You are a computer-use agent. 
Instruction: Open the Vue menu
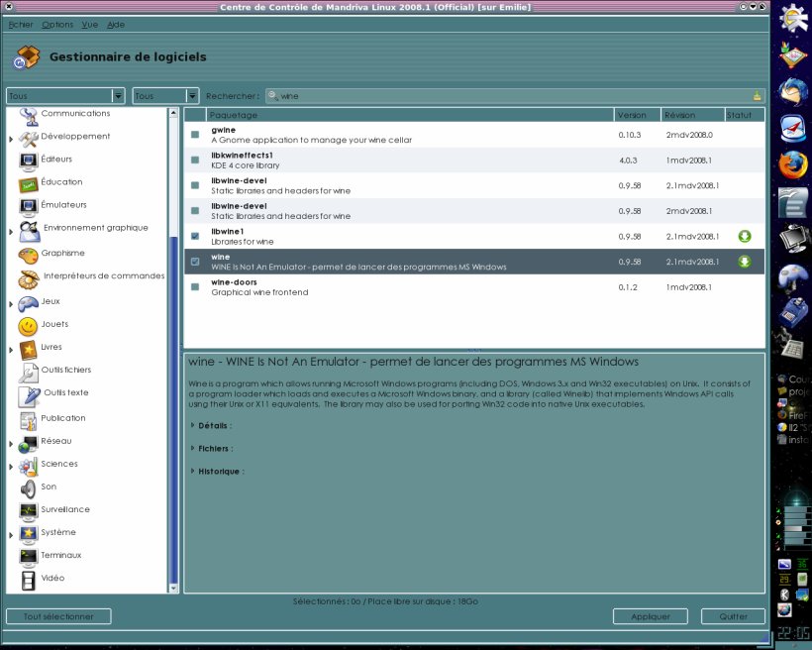point(89,25)
